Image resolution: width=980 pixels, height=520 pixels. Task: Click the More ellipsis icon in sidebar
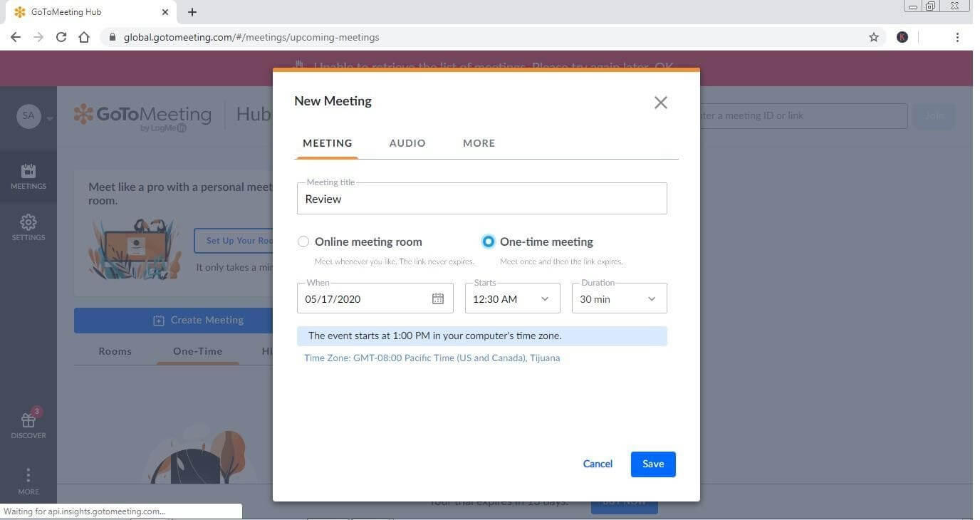28,474
